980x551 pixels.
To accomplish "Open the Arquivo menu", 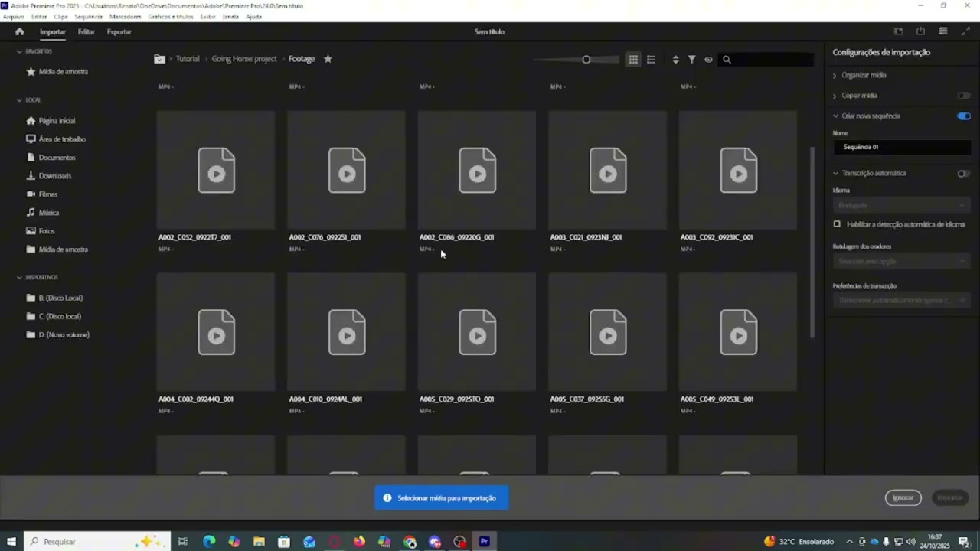I will point(13,17).
